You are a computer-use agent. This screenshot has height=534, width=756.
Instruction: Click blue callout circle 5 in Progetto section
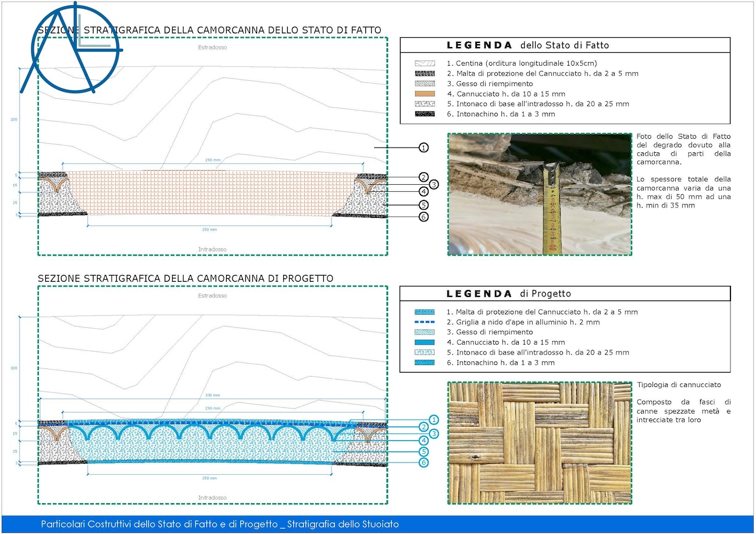(423, 451)
